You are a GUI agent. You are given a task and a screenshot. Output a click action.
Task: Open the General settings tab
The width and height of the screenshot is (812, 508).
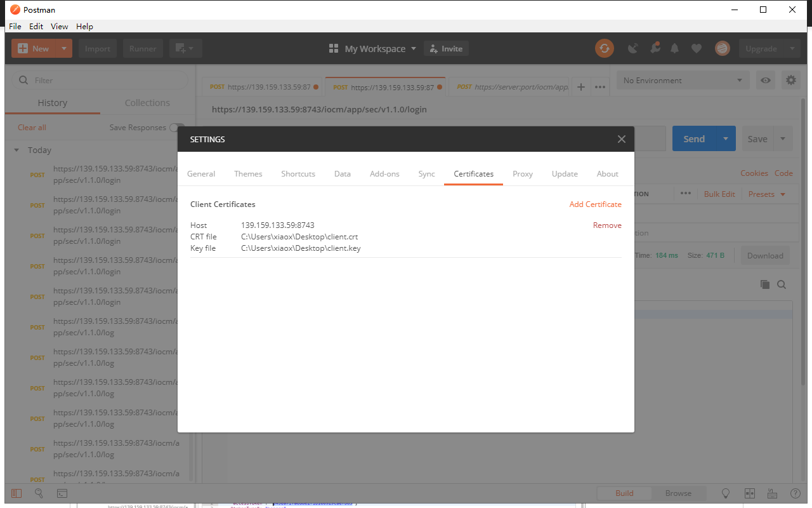point(201,174)
